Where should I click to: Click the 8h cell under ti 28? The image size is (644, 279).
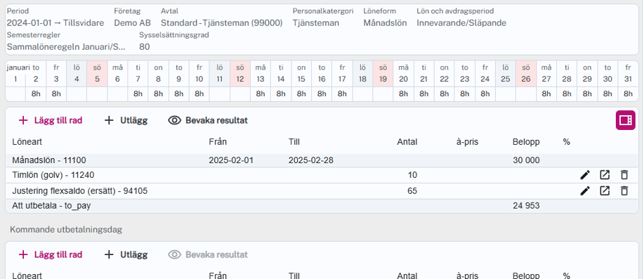[x=567, y=93]
